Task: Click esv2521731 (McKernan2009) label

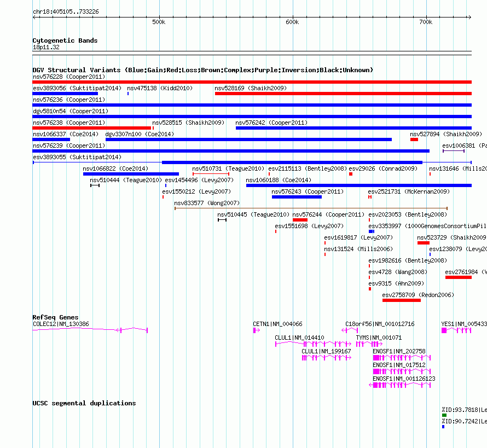Action: coord(409,191)
